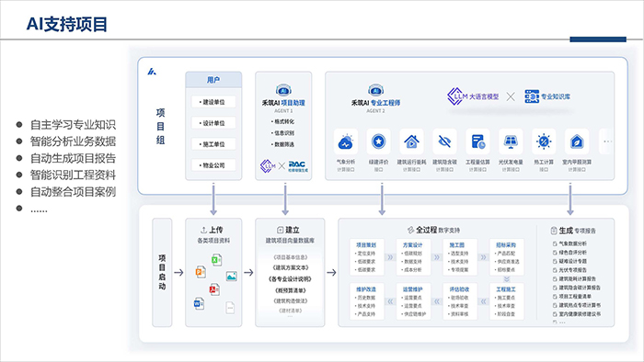The image size is (644, 362).
Task: Click the bullet 智能识别工程资料
Action: click(x=73, y=175)
